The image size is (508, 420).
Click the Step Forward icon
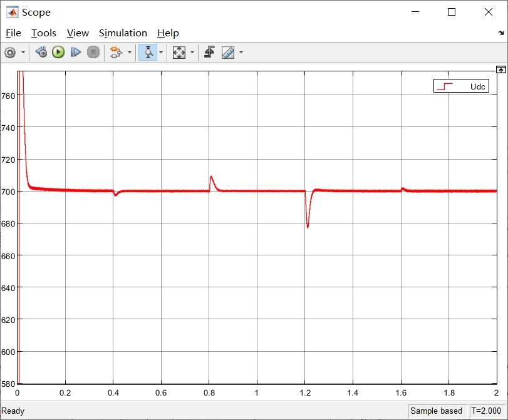pos(76,52)
